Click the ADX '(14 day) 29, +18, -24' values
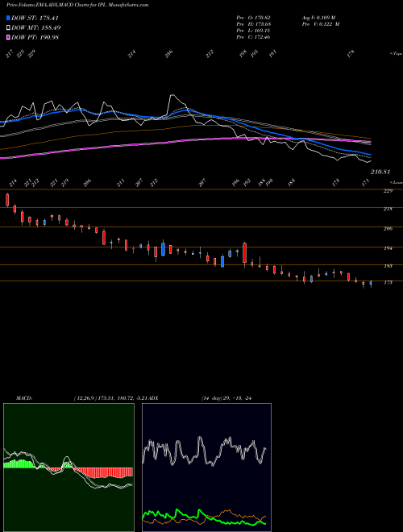The image size is (403, 532). (x=226, y=397)
